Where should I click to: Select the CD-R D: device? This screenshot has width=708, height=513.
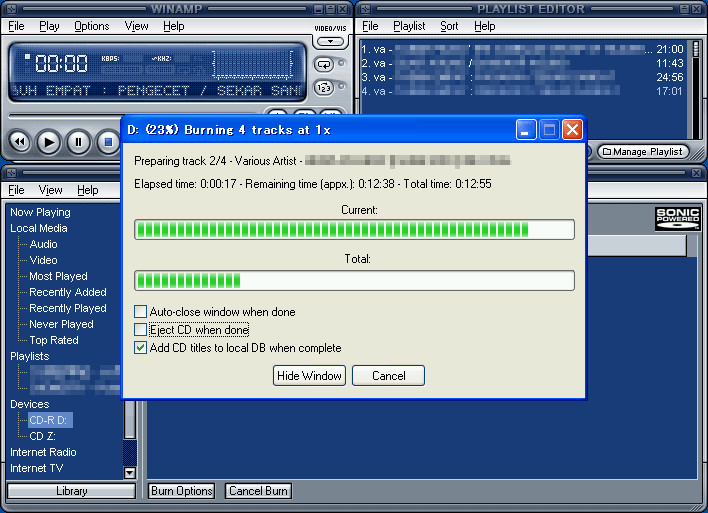pos(50,420)
